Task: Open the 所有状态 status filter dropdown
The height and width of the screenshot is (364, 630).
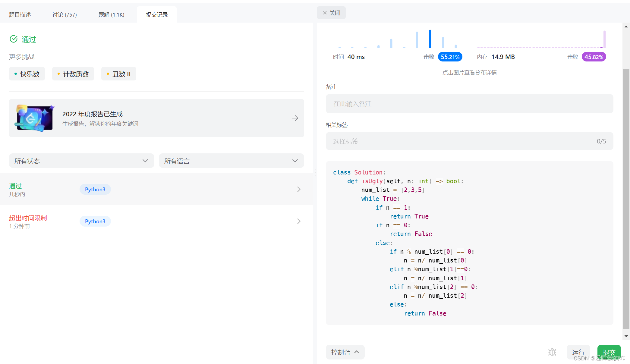Action: click(x=81, y=161)
